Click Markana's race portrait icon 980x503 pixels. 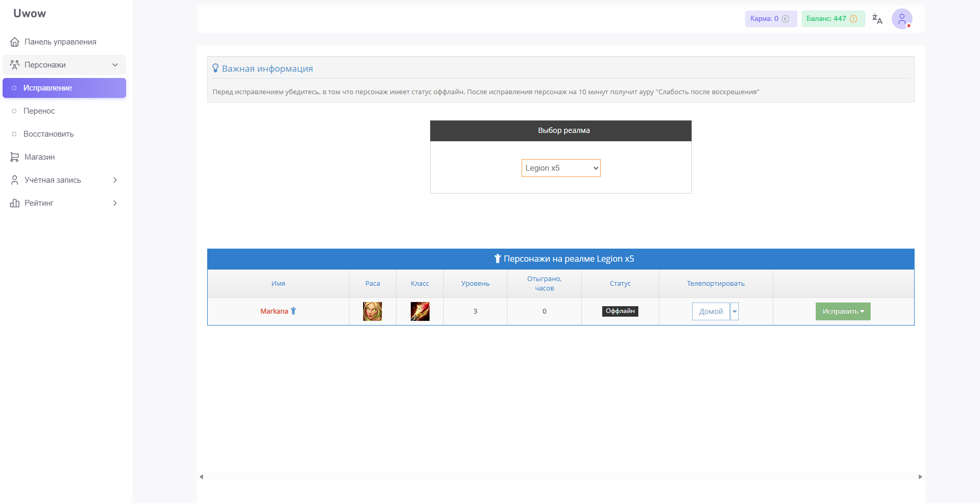[373, 311]
